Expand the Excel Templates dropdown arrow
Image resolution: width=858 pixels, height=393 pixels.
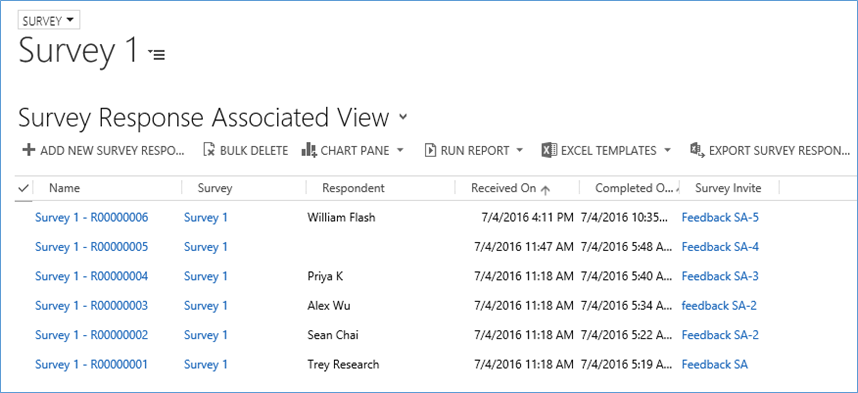[667, 150]
